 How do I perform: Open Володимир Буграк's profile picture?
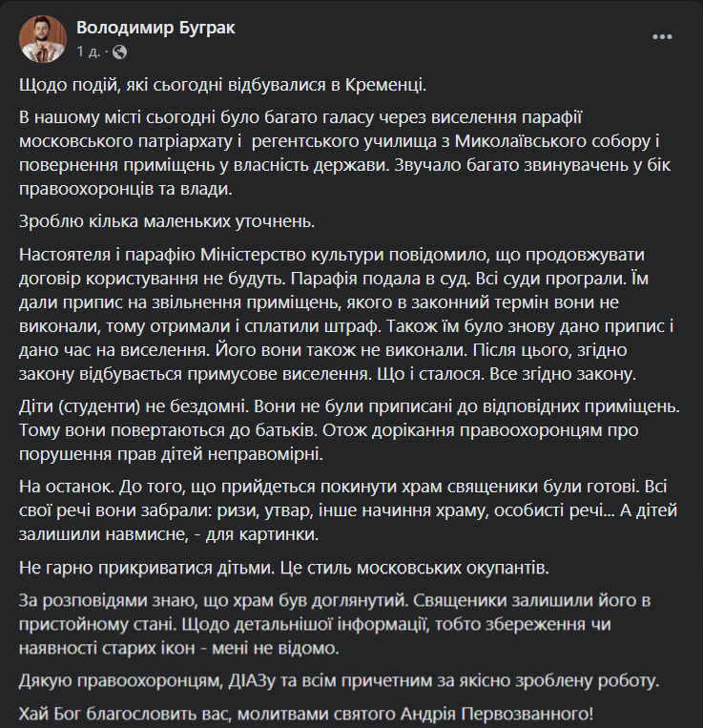43,39
